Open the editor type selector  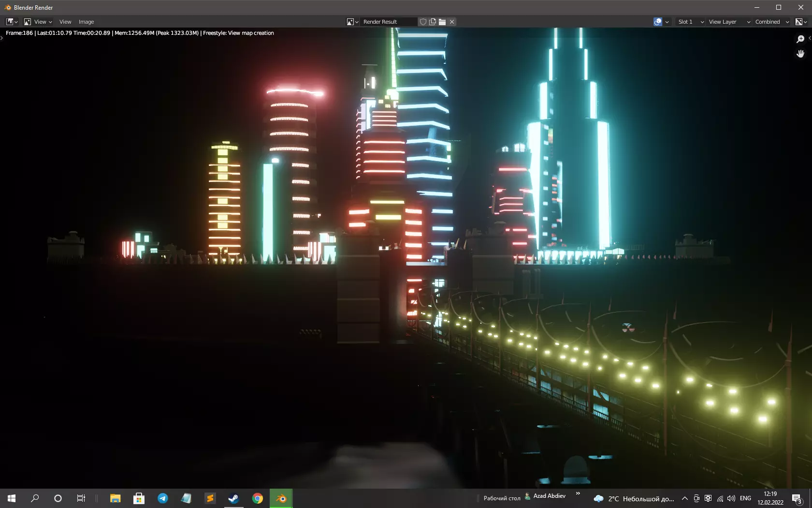pos(12,22)
